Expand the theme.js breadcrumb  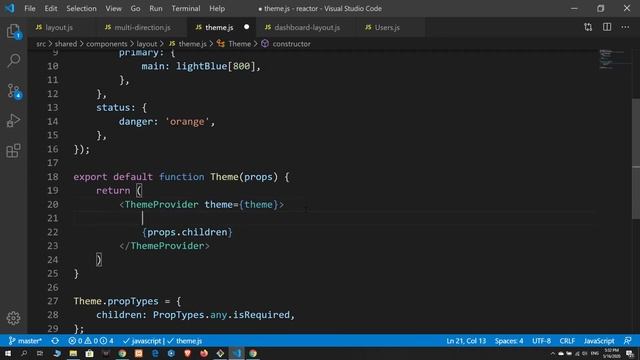[x=188, y=44]
